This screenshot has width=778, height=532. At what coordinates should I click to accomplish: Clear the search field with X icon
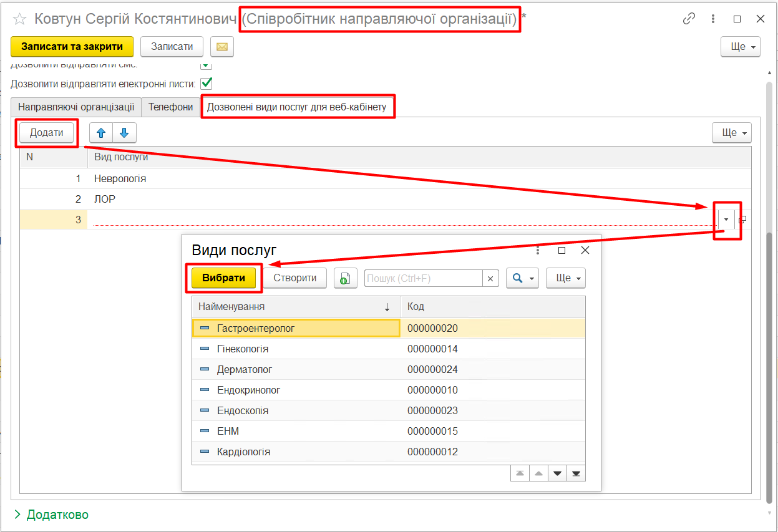pyautogui.click(x=491, y=278)
